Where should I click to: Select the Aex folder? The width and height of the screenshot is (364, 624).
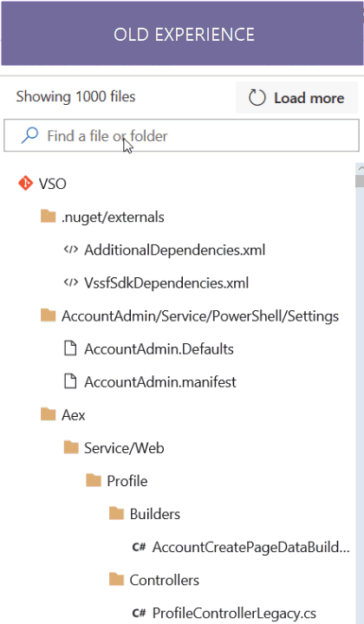coord(73,415)
